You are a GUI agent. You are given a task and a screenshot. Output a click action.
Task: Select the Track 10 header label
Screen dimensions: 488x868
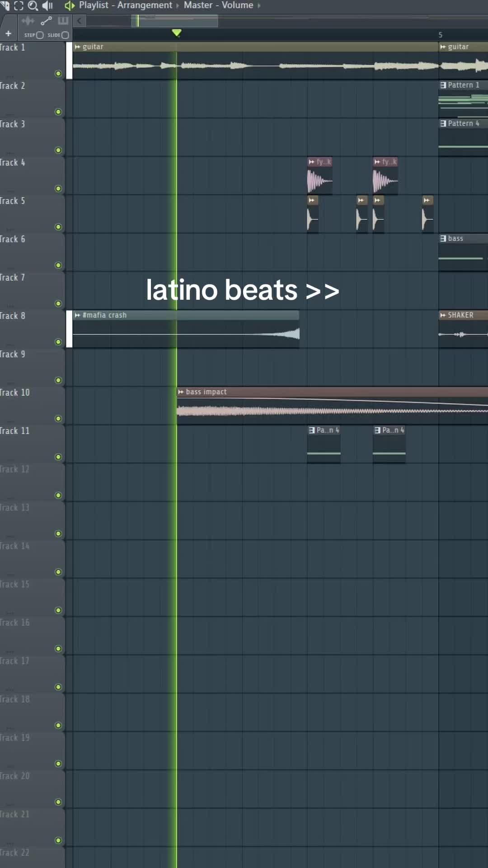[15, 392]
